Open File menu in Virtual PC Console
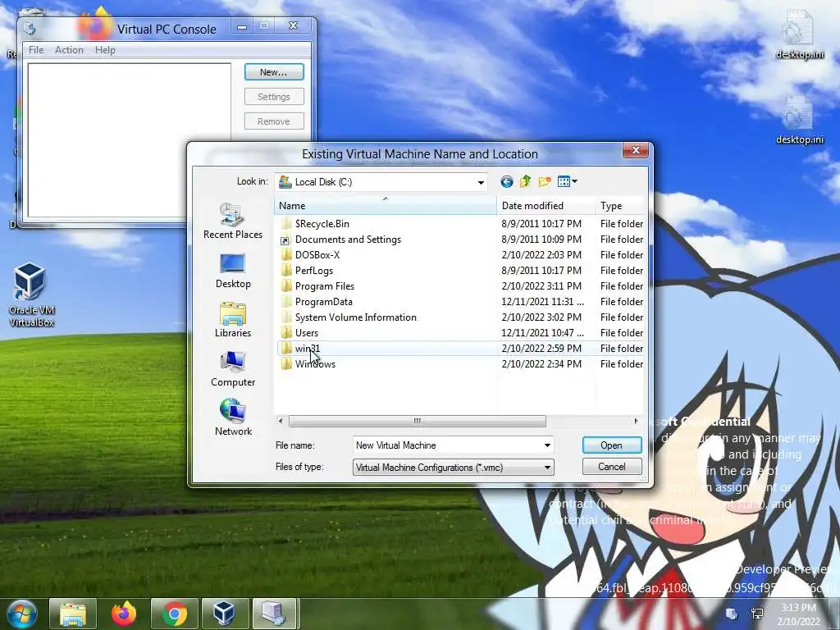 pyautogui.click(x=36, y=50)
